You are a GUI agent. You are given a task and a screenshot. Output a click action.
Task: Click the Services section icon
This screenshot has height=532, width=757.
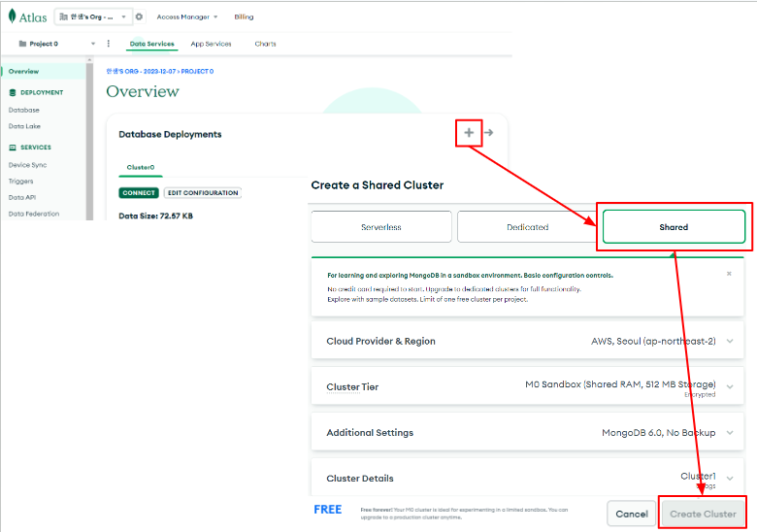13,148
